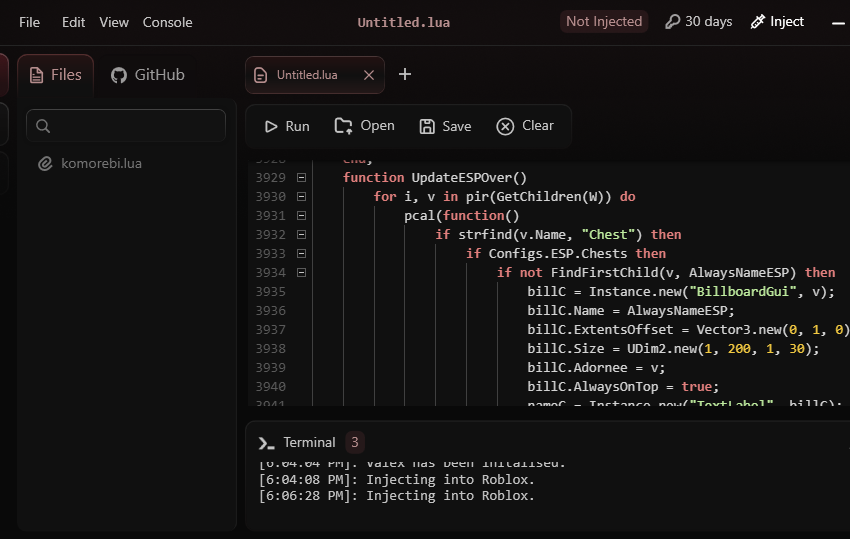Open the Edit menu

[73, 22]
